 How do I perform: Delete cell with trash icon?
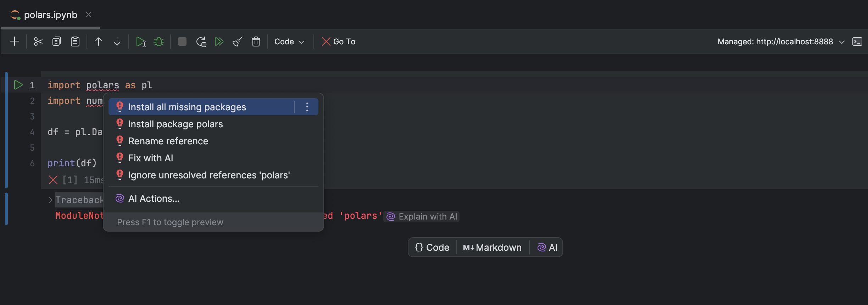click(x=256, y=41)
